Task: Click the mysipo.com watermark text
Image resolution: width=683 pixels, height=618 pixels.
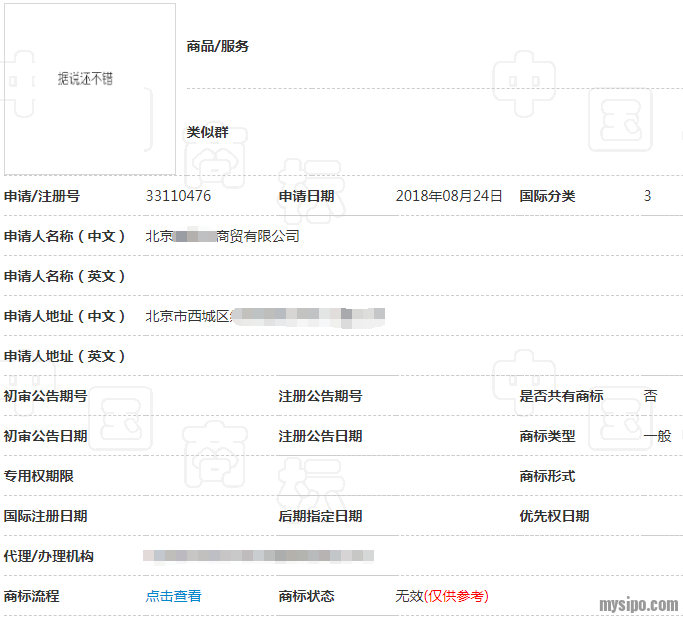Action: click(638, 605)
